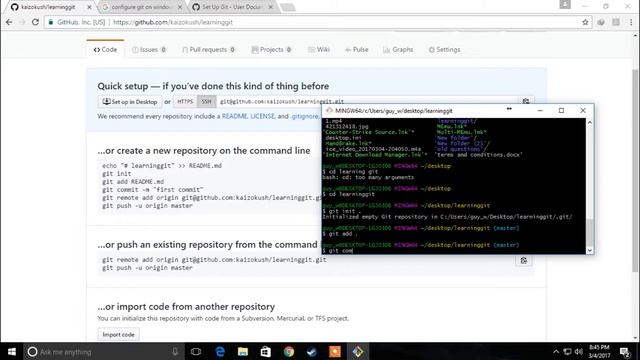
Task: Close the Set Up Git tab
Action: pos(271,7)
